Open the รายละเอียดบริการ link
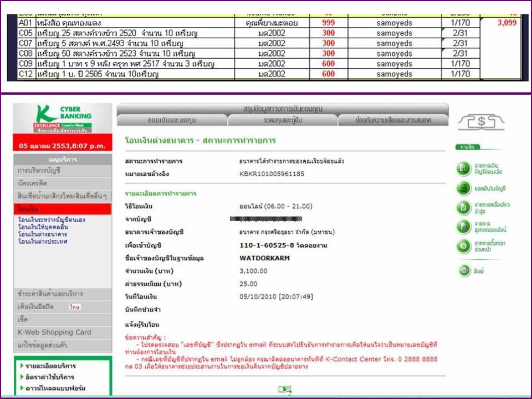Screen dimensions: 532x399 click(x=50, y=366)
